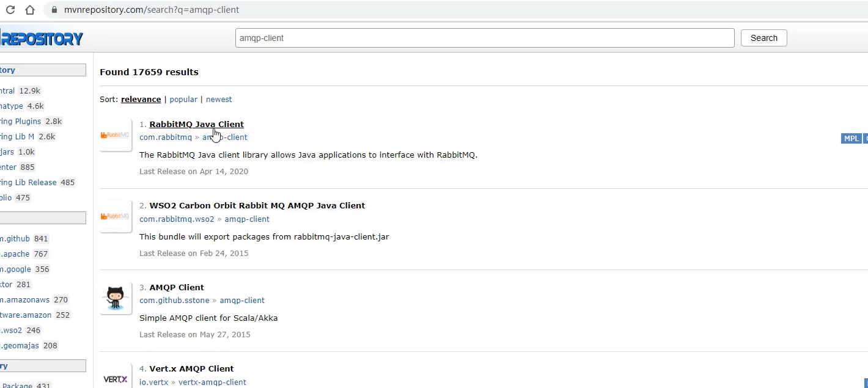Open the vertx-amqp-client artifact link
Viewport: 868px width, 388px height.
pos(212,383)
